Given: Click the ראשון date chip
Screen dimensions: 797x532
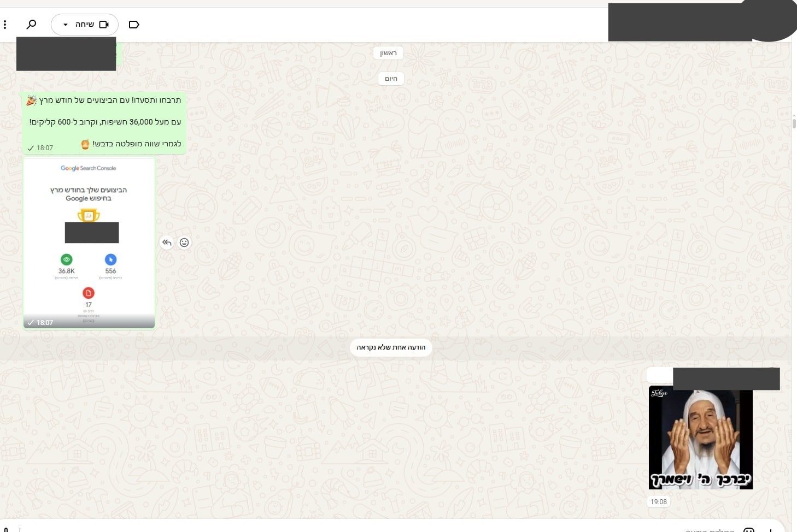Looking at the screenshot, I should pos(389,53).
